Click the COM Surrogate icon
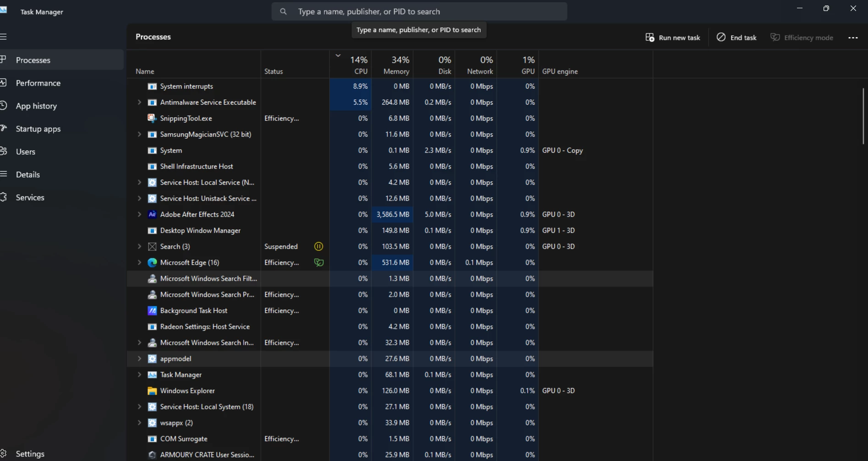The width and height of the screenshot is (868, 461). (x=153, y=439)
